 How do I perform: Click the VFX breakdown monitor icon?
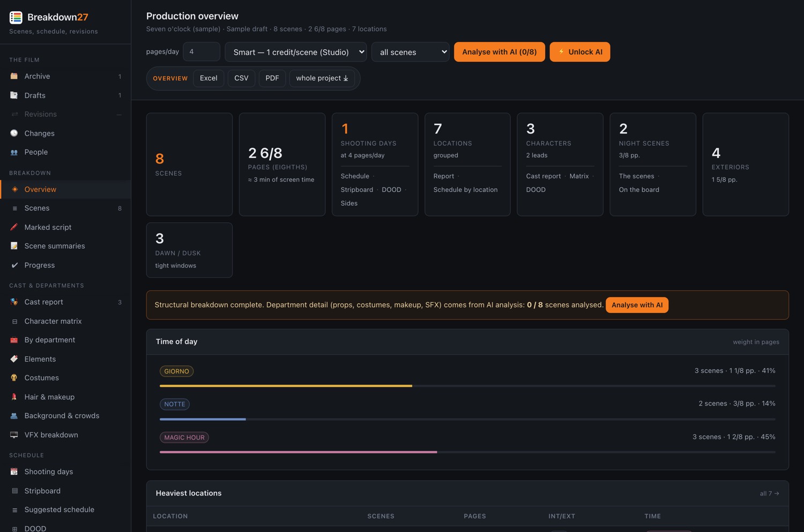[x=14, y=435]
